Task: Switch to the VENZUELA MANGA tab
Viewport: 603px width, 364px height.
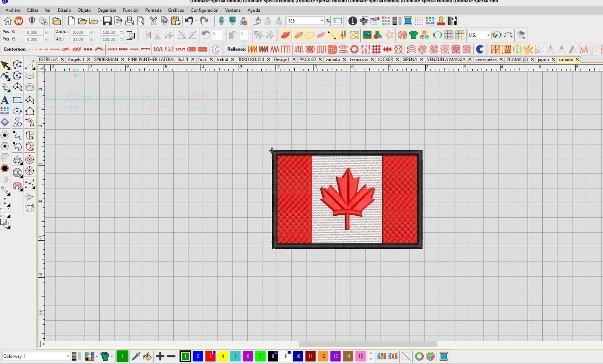Action: pyautogui.click(x=446, y=59)
